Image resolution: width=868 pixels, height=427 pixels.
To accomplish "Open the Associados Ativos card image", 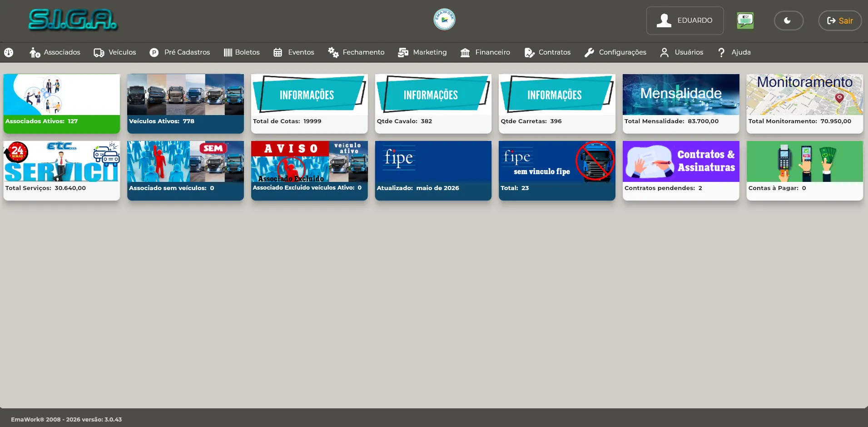I will click(62, 95).
